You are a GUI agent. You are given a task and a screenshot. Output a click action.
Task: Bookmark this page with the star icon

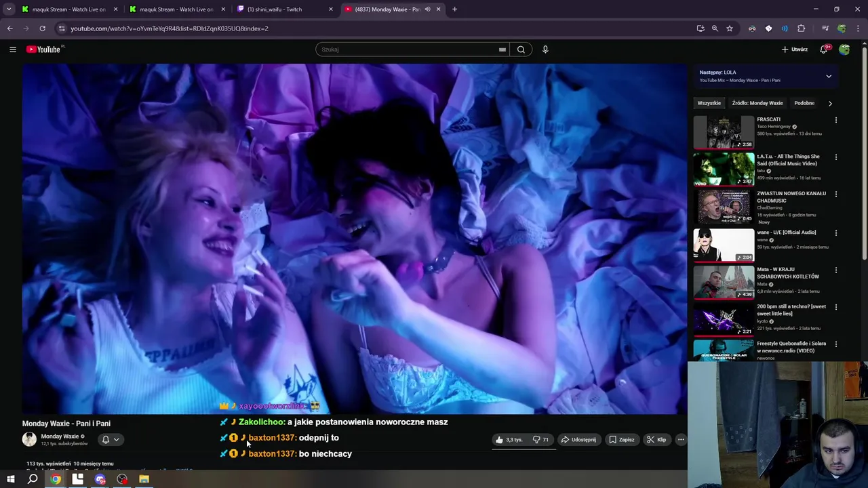coord(730,28)
